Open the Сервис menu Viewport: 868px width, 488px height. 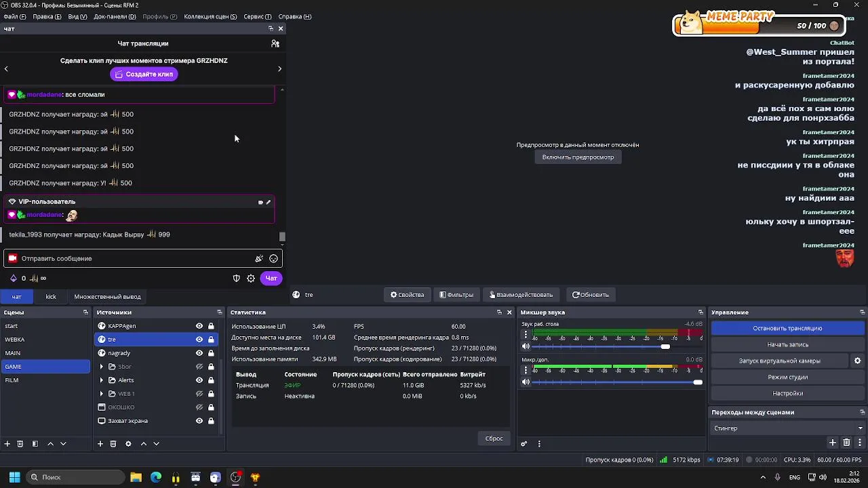tap(257, 16)
